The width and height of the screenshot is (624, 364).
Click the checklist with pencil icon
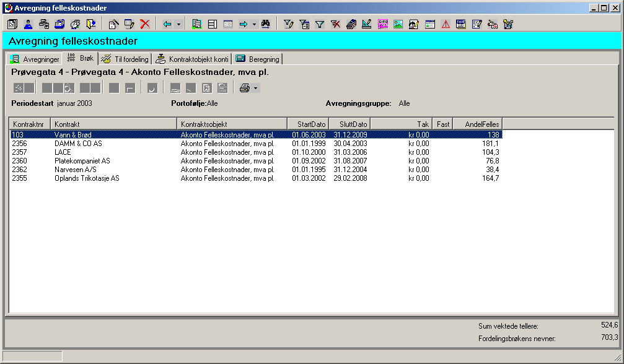coord(477,24)
